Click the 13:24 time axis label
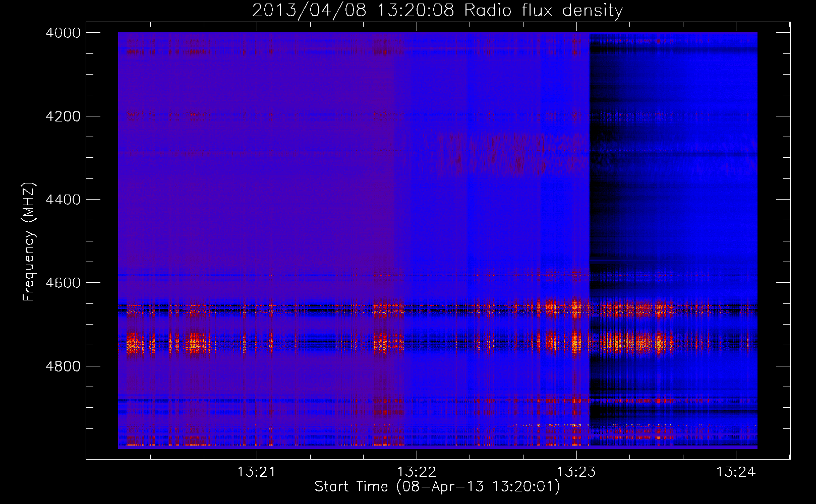The height and width of the screenshot is (504, 816). click(736, 472)
